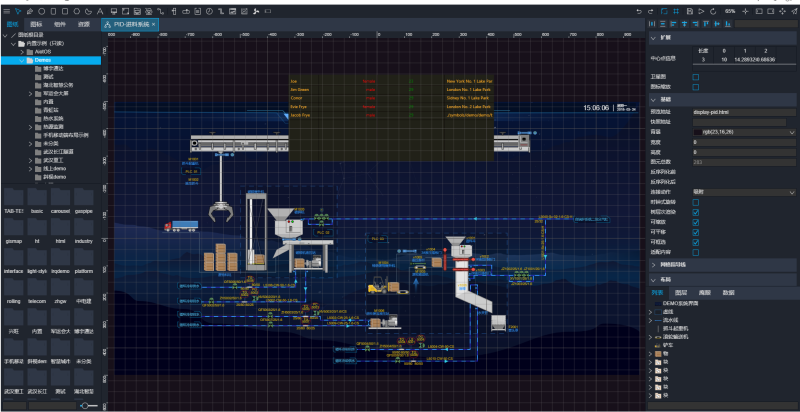This screenshot has height=412, width=800.
Task: Switch to the 图标 tab
Action: tap(36, 23)
